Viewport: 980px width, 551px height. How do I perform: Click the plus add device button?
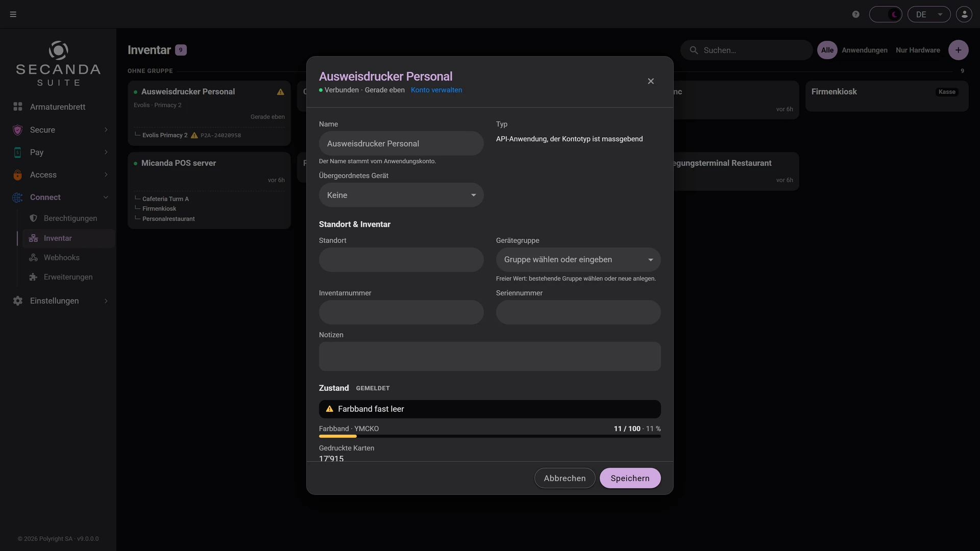[x=959, y=50]
